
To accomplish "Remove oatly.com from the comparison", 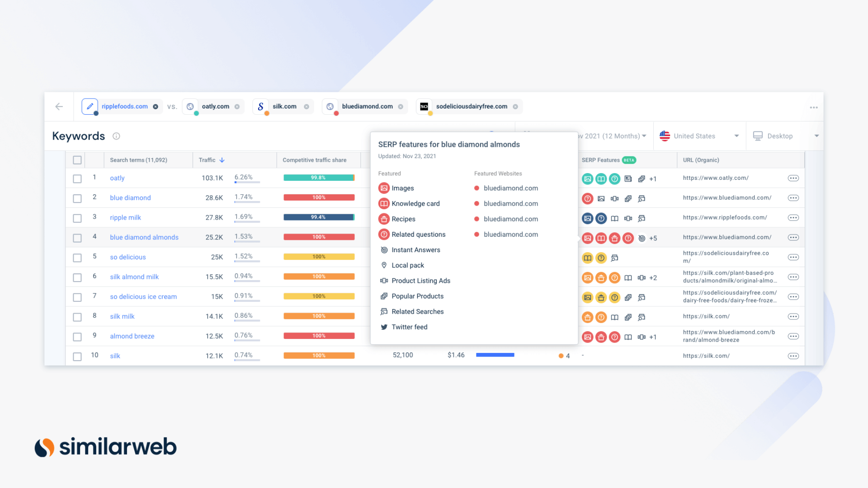I will [x=237, y=107].
